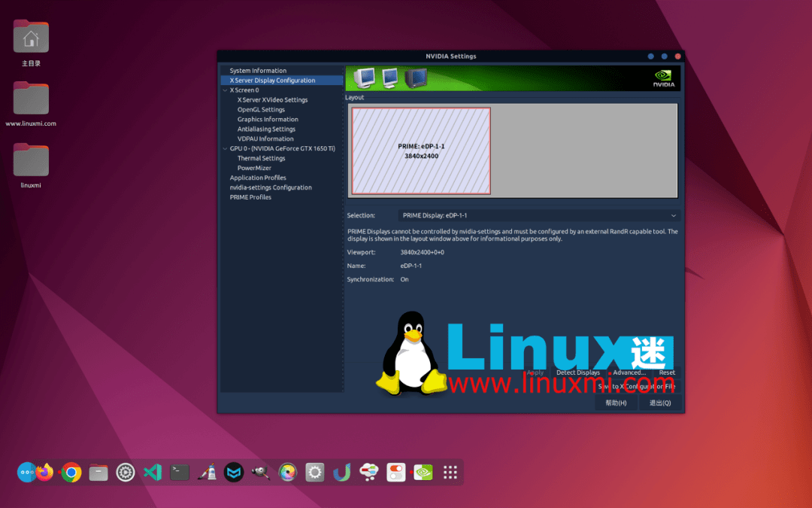This screenshot has height=508, width=812.
Task: Open the linuxmi desktop folder
Action: coord(31,165)
